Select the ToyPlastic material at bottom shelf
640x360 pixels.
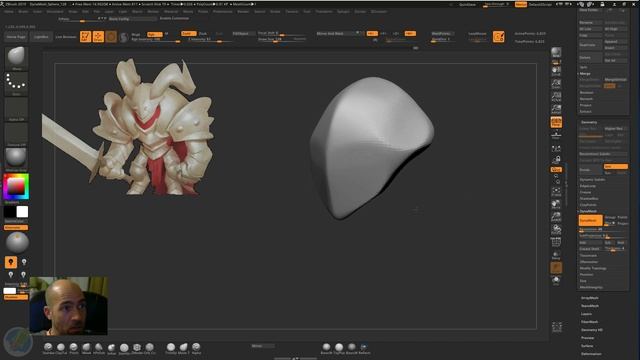pyautogui.click(x=339, y=348)
